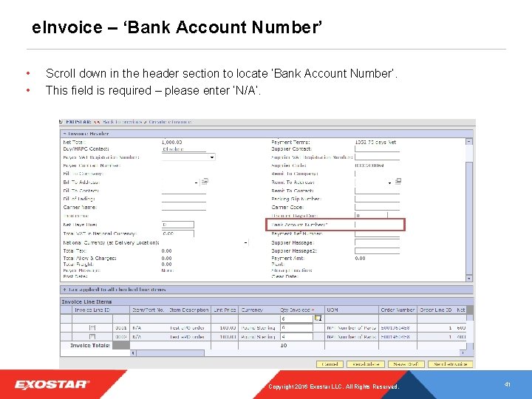This screenshot has height=399, width=532.
Task: Click the Unit Price column header
Action: coord(225,310)
